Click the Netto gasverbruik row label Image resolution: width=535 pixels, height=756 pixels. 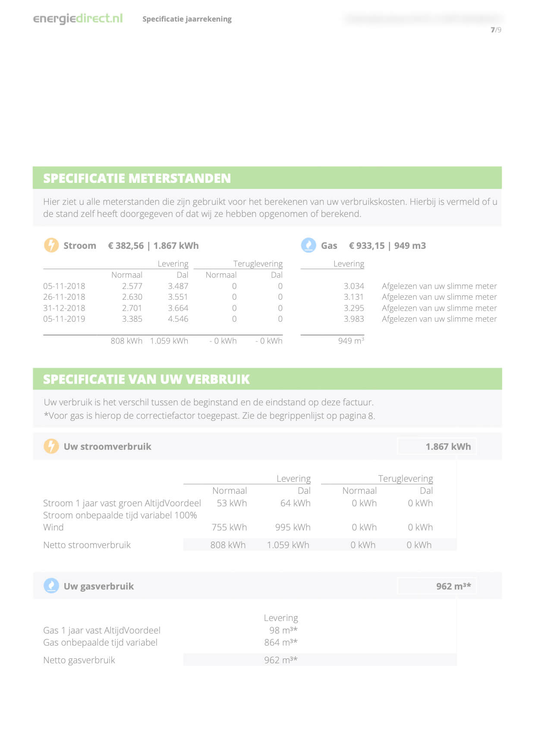pos(79,660)
